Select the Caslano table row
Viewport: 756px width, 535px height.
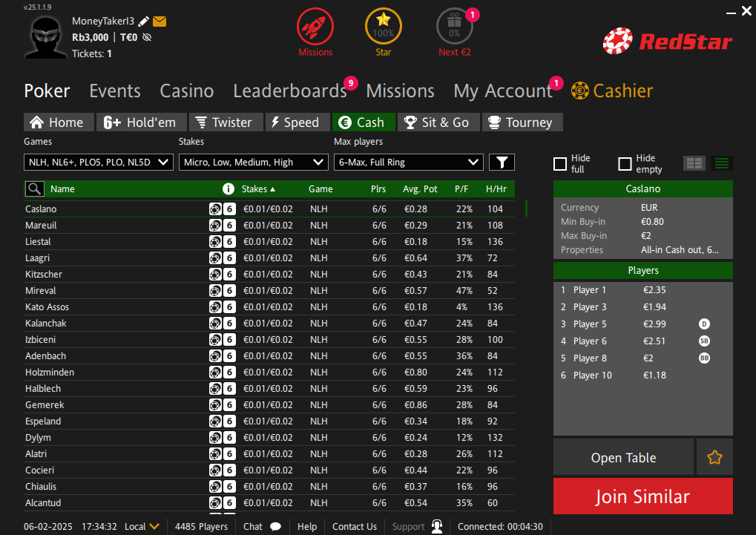pyautogui.click(x=269, y=209)
